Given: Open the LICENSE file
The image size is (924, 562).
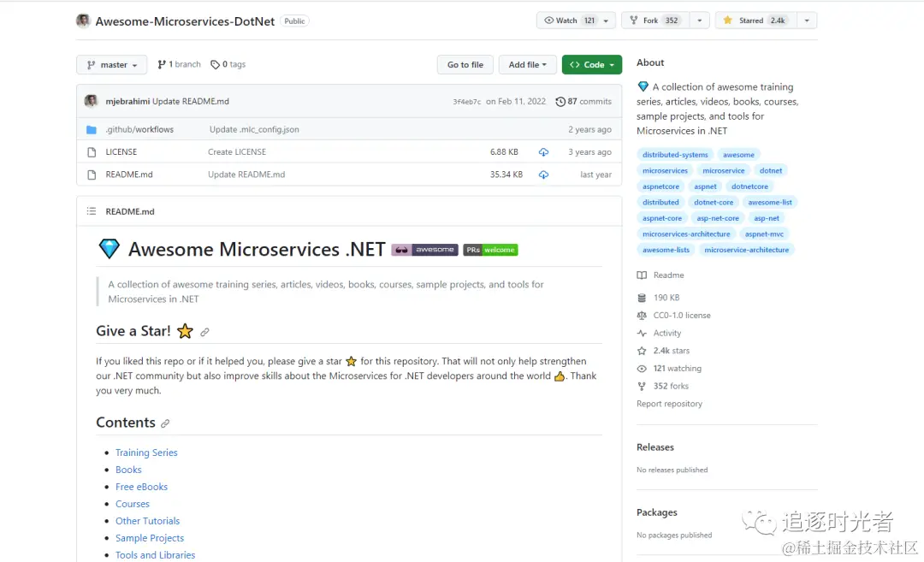Looking at the screenshot, I should (x=121, y=152).
